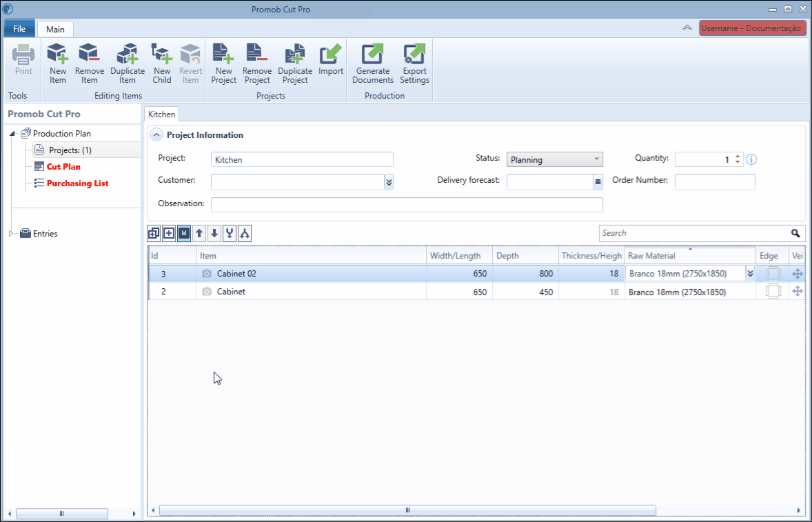The image size is (812, 522).
Task: Switch to the Kitchen tab
Action: click(x=161, y=114)
